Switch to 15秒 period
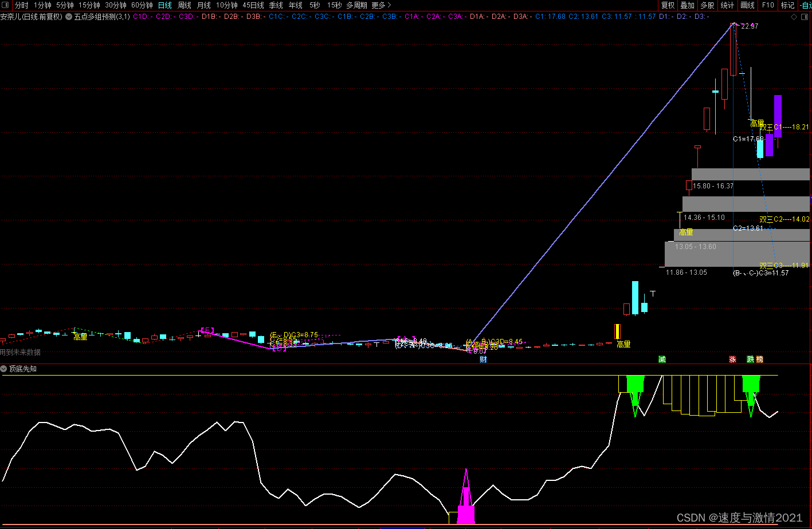The image size is (812, 529). [x=335, y=5]
